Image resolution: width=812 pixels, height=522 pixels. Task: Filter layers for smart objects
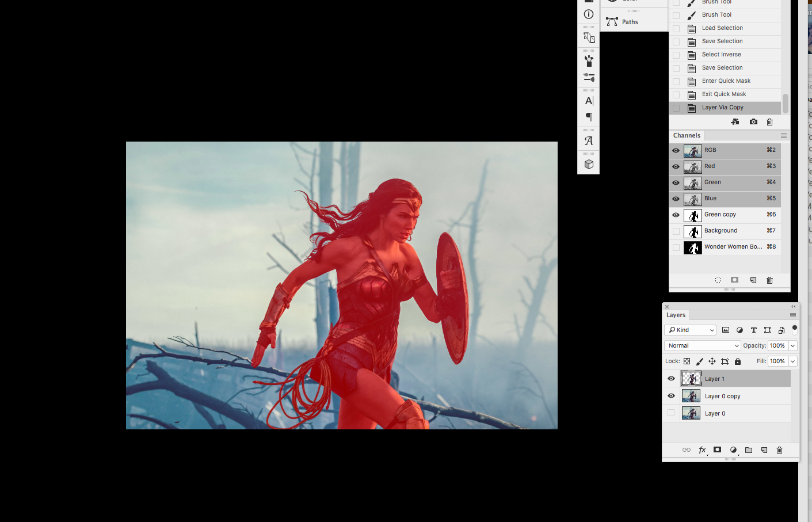point(781,330)
